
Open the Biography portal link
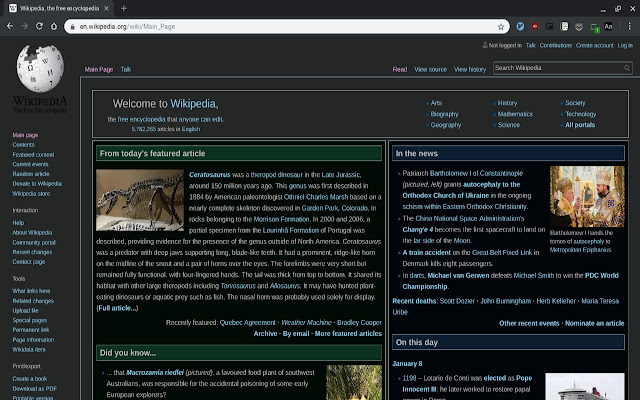pyautogui.click(x=444, y=114)
